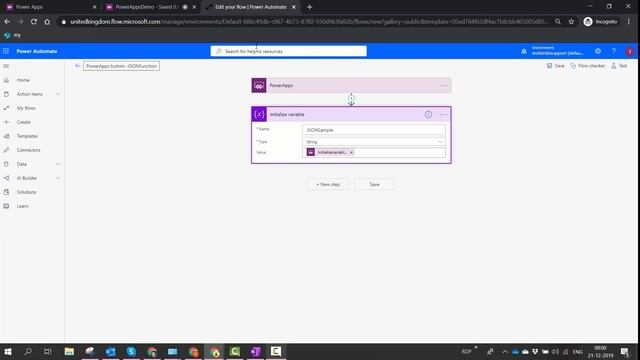
Task: Switch to the Power Apps browser tab
Action: [x=51, y=7]
